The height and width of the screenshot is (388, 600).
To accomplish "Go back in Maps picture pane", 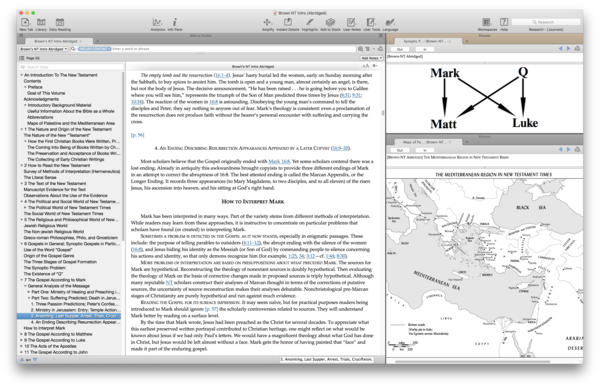I will (x=561, y=150).
